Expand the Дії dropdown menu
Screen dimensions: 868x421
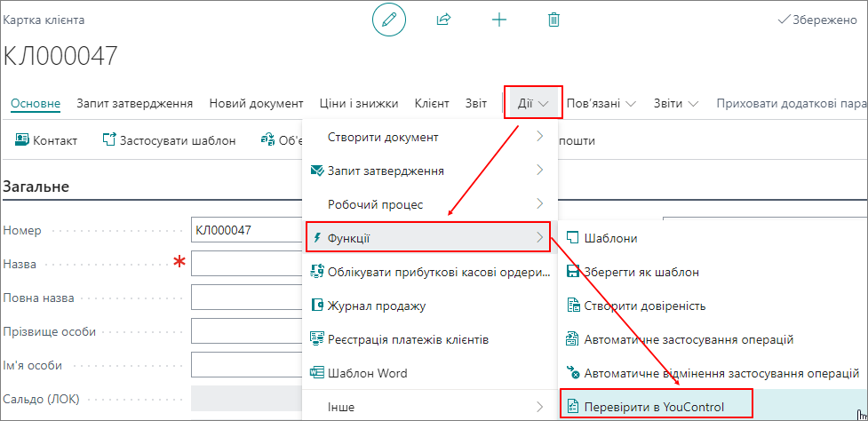533,103
